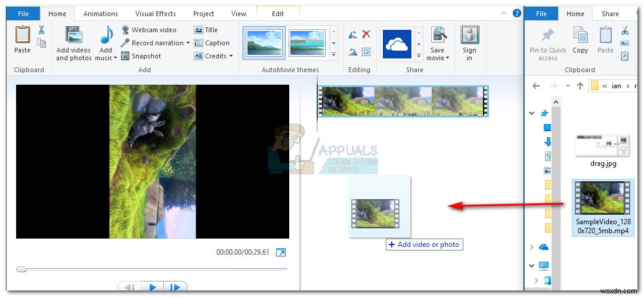Collapse the This PC tree node
Viewport: 644px width, 297px height.
[532, 266]
